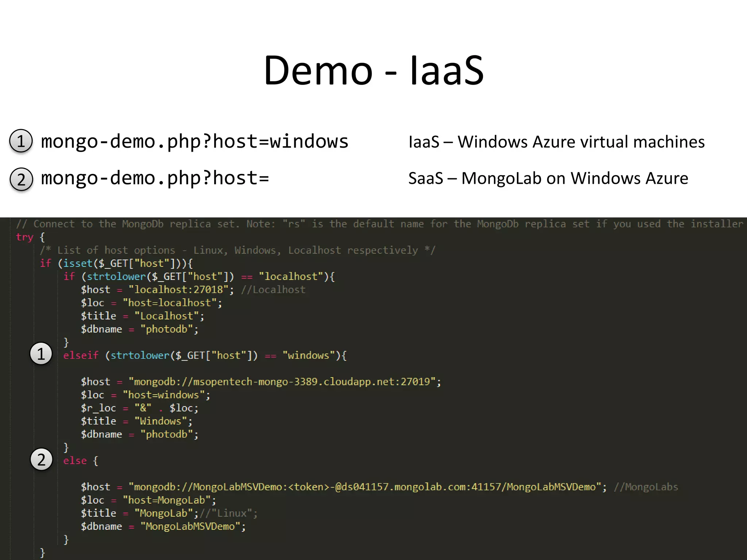Click '$title = "MongoLab";//"Linux";' line

169,513
